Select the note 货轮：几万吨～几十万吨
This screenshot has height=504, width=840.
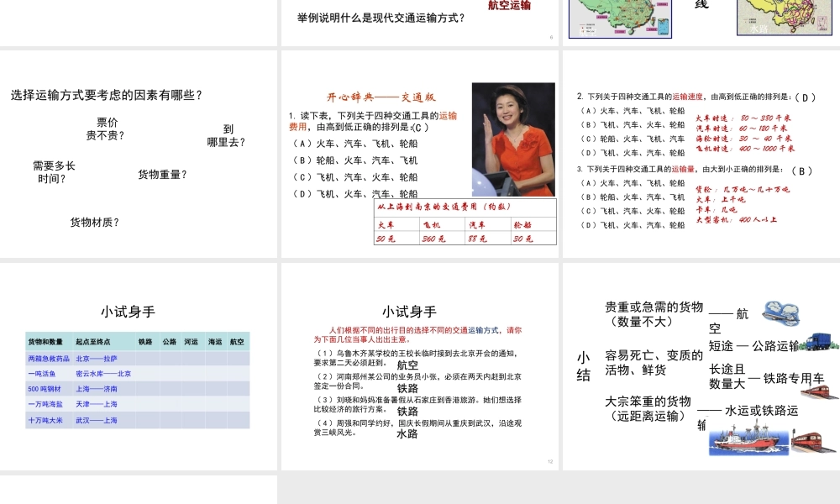[743, 189]
